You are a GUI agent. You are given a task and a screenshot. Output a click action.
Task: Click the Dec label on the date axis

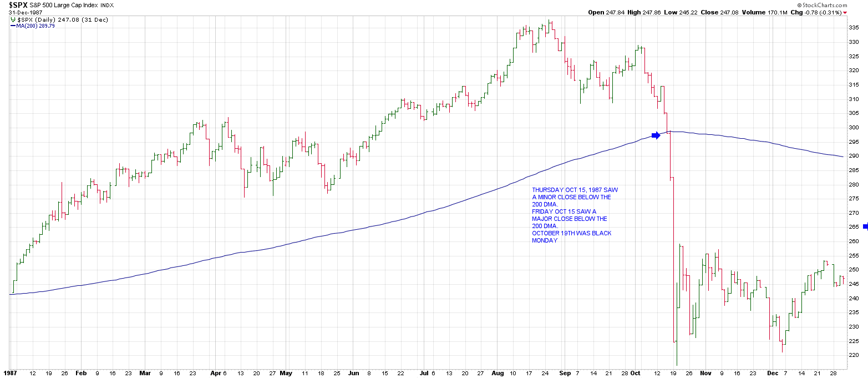coord(773,374)
